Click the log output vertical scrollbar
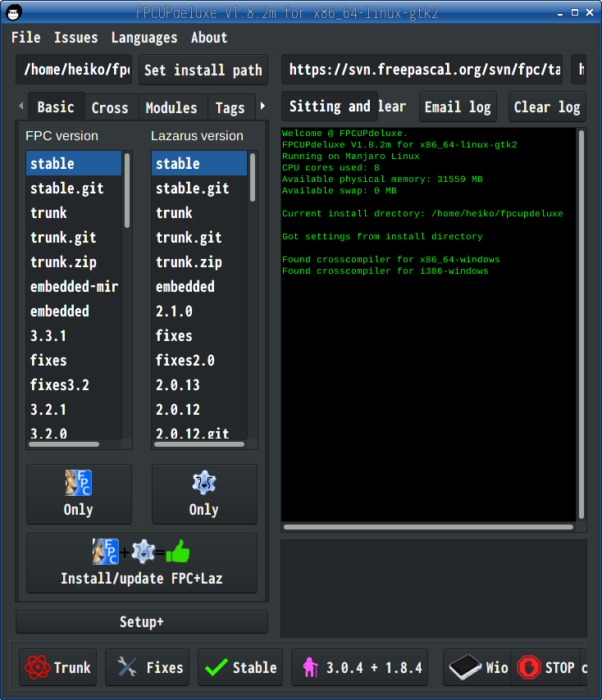 (581, 324)
